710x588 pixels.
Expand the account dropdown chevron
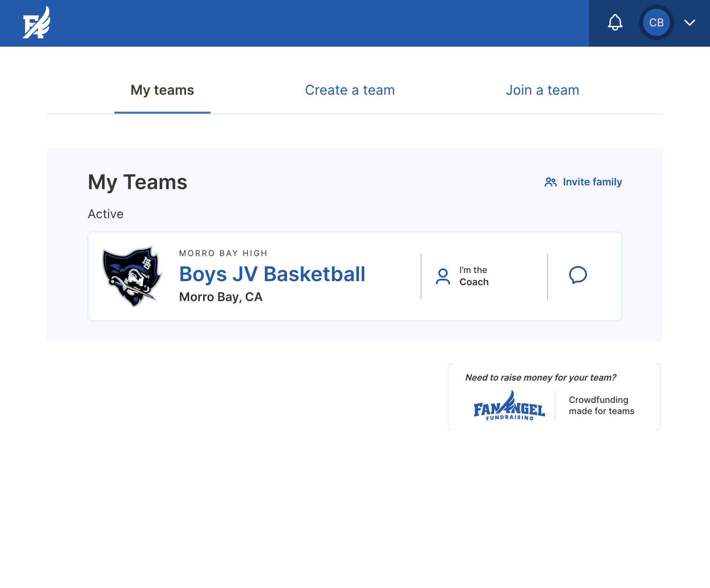[689, 23]
